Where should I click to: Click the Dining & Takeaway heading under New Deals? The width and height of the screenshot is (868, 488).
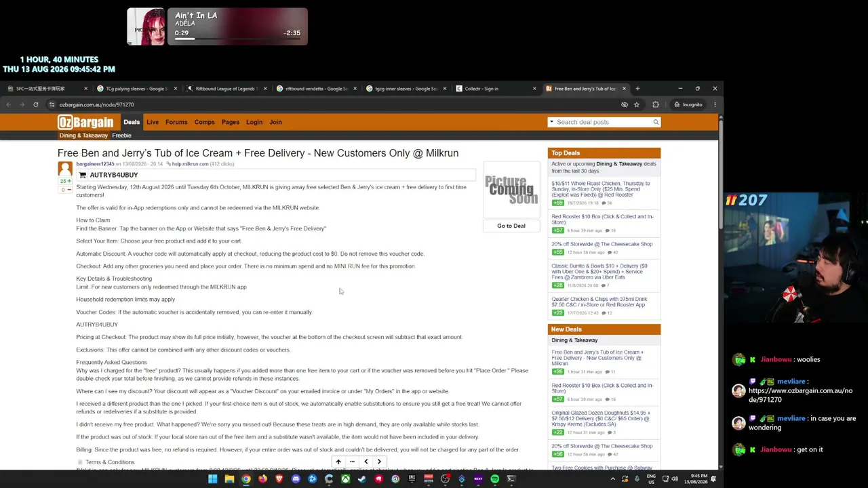click(574, 340)
